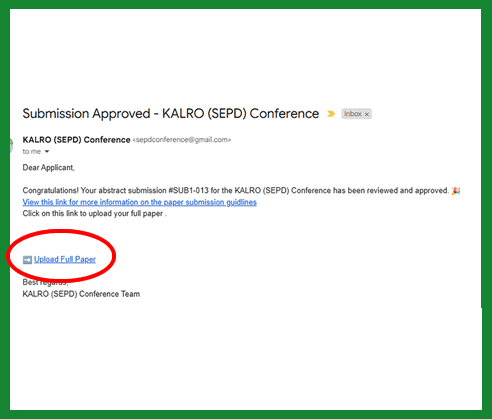
Task: Click the arrow icon beside Upload Full Paper
Action: [x=27, y=259]
